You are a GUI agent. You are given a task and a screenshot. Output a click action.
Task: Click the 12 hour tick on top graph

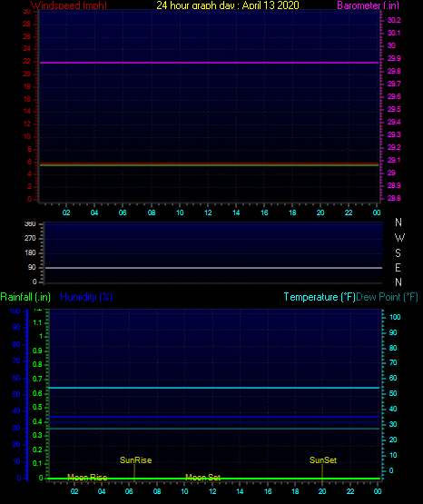[208, 212]
